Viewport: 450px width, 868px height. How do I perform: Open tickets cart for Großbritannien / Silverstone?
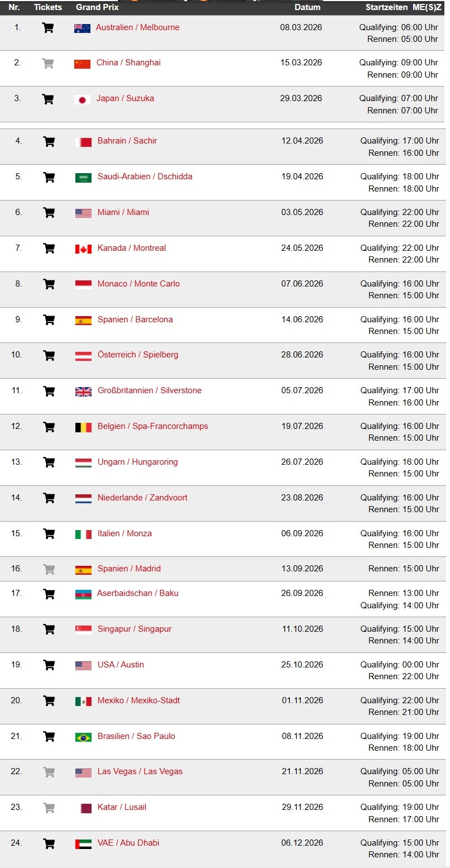pyautogui.click(x=49, y=391)
